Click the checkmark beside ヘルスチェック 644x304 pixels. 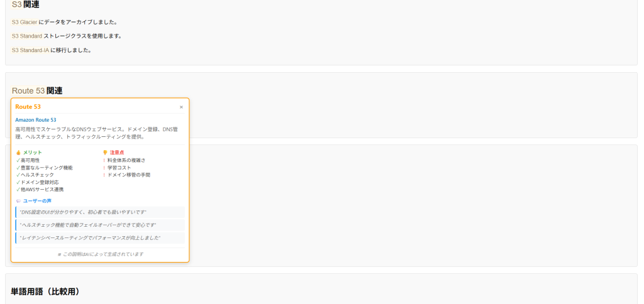[18, 175]
